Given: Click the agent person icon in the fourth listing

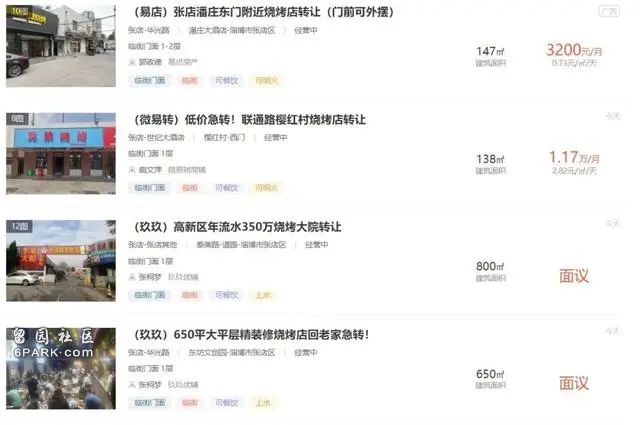Looking at the screenshot, I should [132, 385].
